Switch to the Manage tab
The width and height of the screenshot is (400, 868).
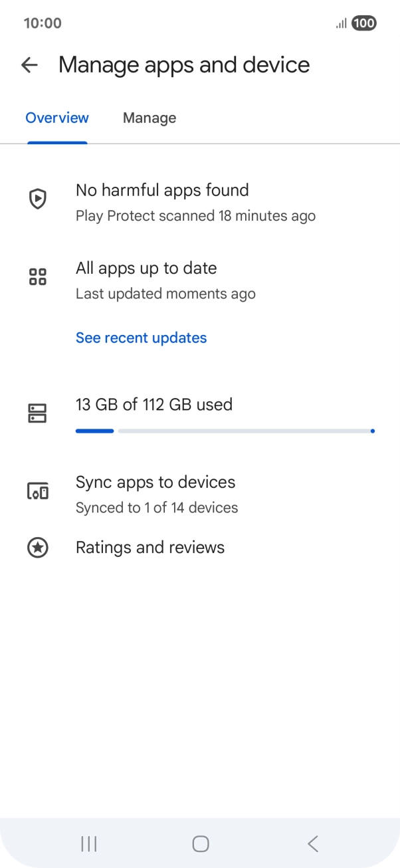150,118
